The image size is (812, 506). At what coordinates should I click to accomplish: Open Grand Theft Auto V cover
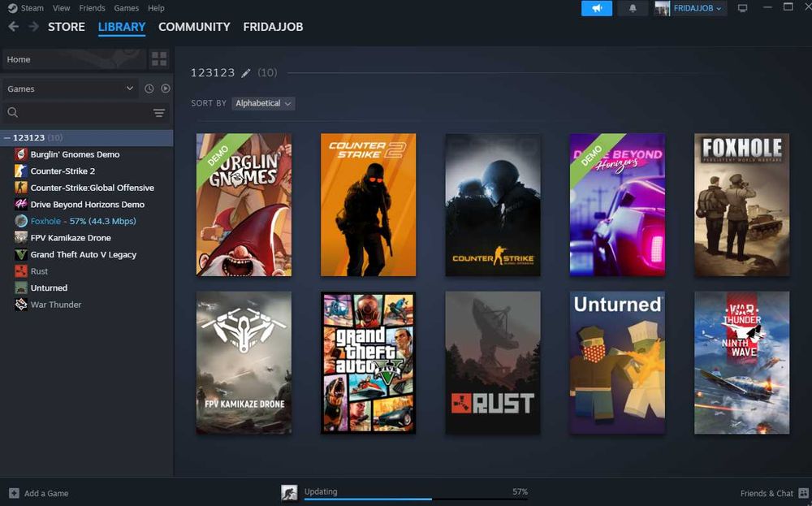(x=368, y=362)
